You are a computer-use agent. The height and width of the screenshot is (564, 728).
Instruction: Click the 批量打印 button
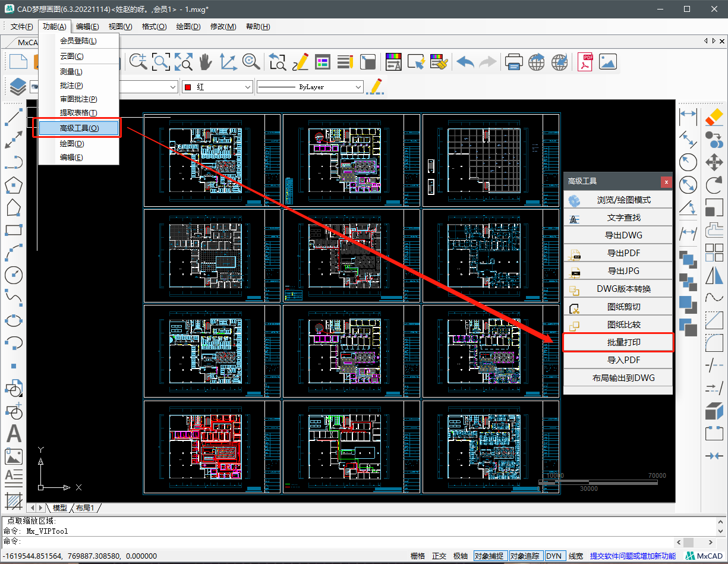tap(618, 342)
